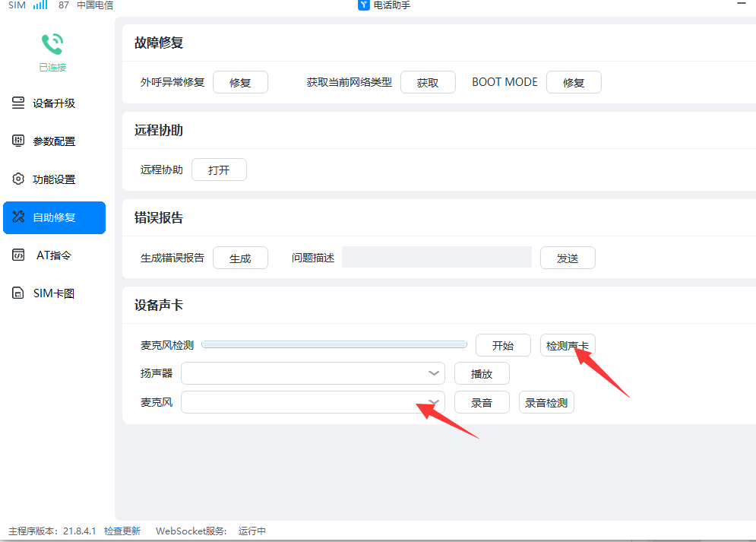Click 获取 for current network type
The image size is (756, 542).
point(428,82)
